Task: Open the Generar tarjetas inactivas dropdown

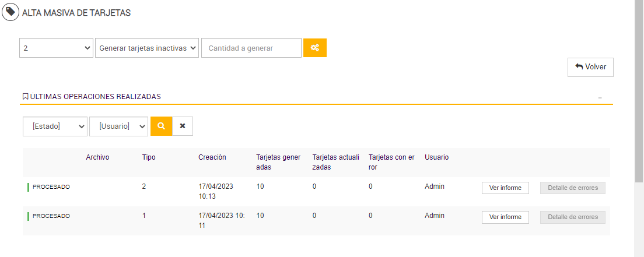Action: [x=147, y=48]
